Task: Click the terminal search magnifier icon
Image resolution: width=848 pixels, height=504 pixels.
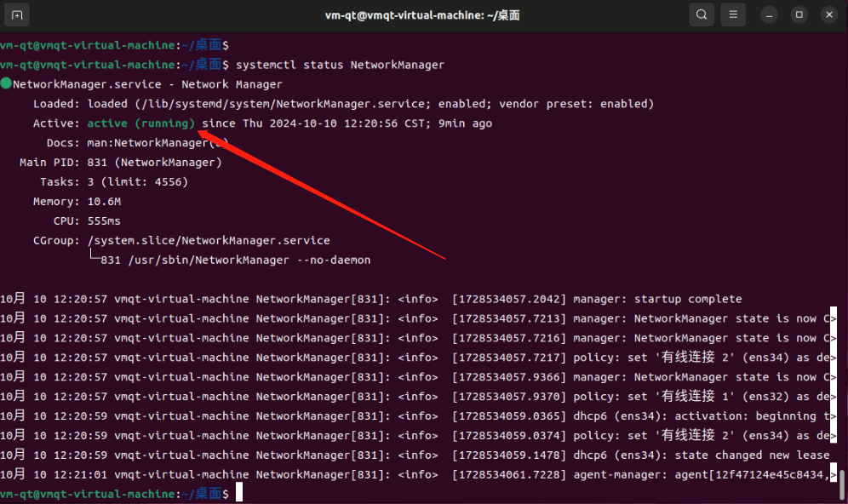Action: pyautogui.click(x=701, y=14)
